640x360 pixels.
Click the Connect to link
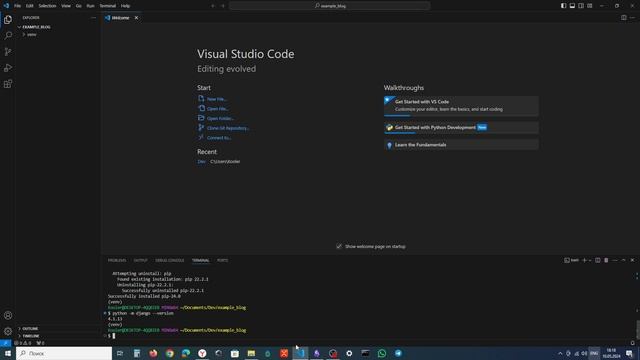click(219, 138)
